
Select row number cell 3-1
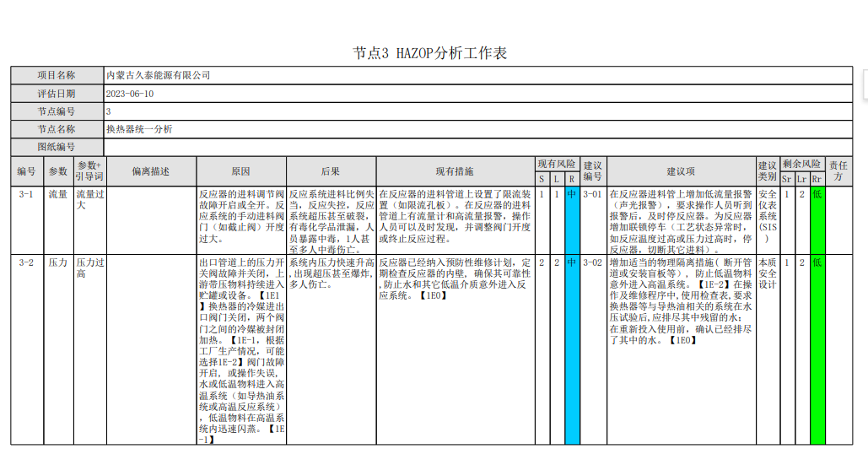(x=27, y=220)
